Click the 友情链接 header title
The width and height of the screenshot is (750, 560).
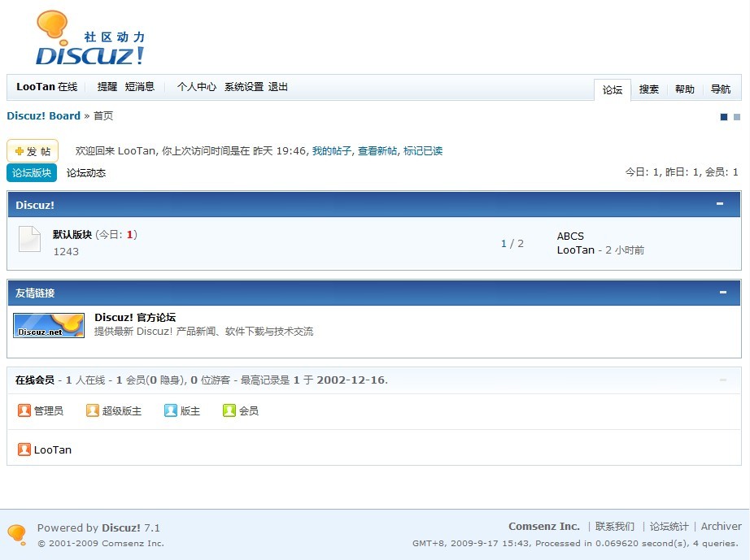click(x=35, y=293)
